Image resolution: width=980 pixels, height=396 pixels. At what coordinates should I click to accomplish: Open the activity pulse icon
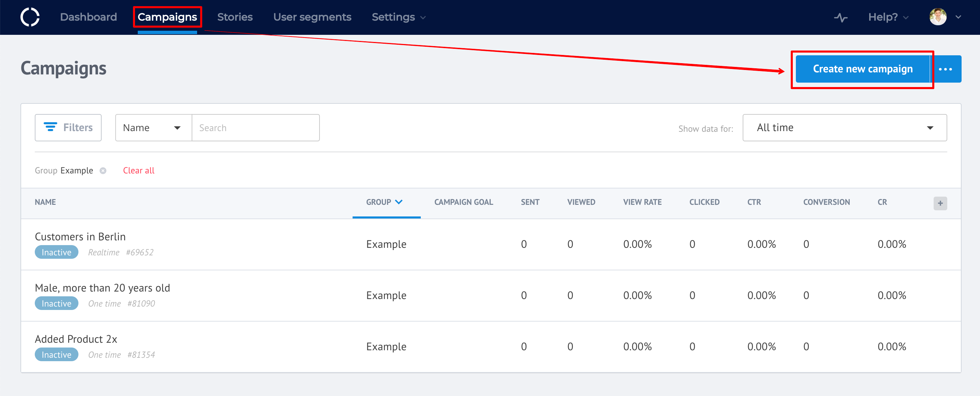841,17
